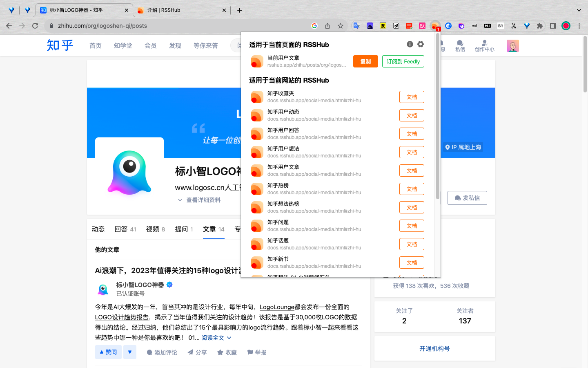This screenshot has height=368, width=588.
Task: Open 会员 in Zhihu navigation
Action: [151, 45]
